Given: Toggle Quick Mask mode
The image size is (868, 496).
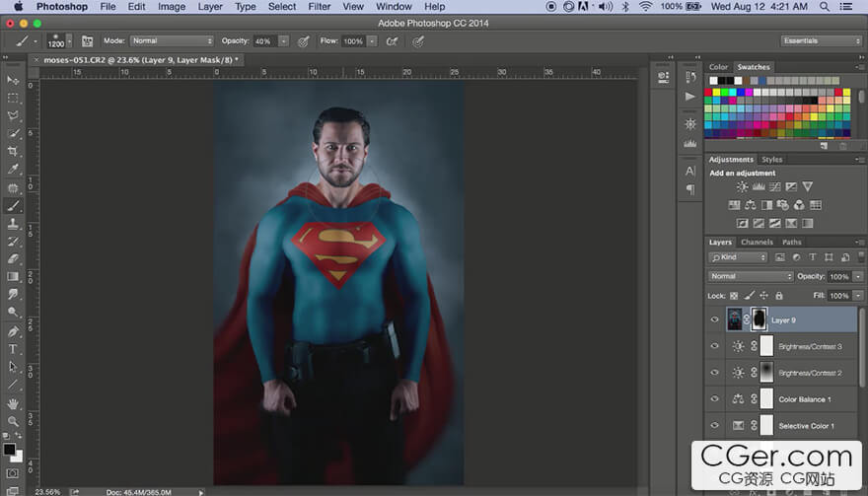Looking at the screenshot, I should tap(12, 473).
